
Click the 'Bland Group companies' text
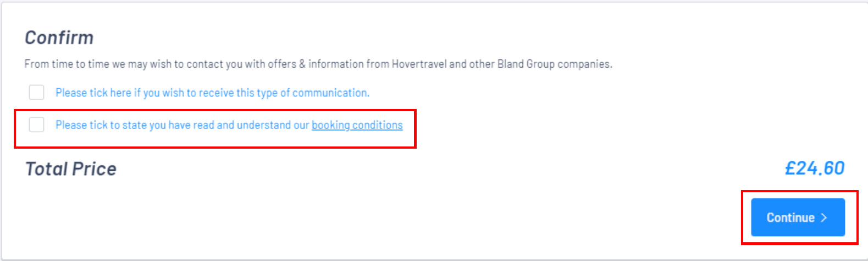(x=554, y=64)
